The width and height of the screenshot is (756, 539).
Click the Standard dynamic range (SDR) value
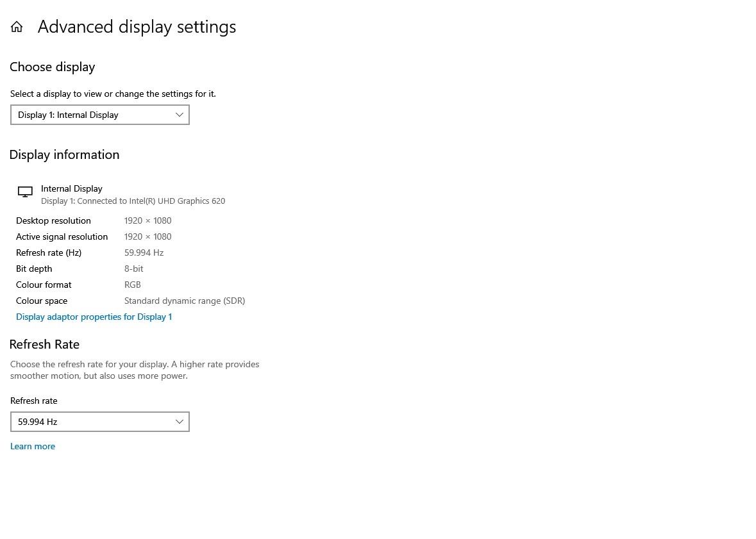(x=184, y=301)
